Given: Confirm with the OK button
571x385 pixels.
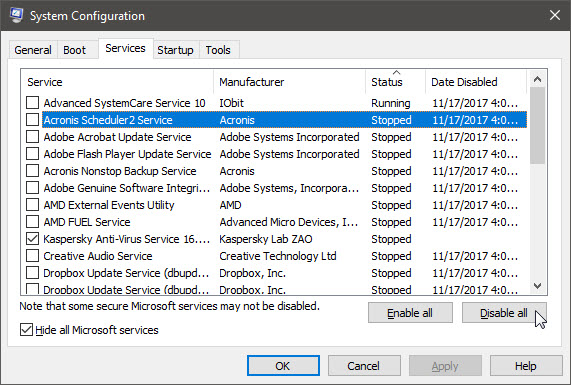Looking at the screenshot, I should click(283, 366).
